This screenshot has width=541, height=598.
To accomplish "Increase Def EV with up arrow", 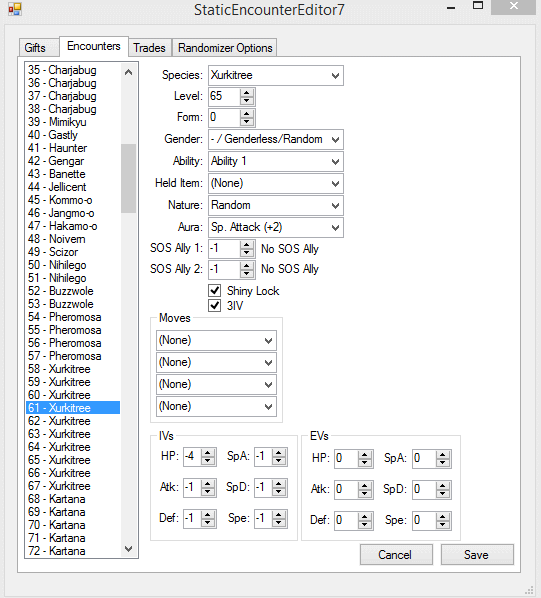I will (365, 516).
